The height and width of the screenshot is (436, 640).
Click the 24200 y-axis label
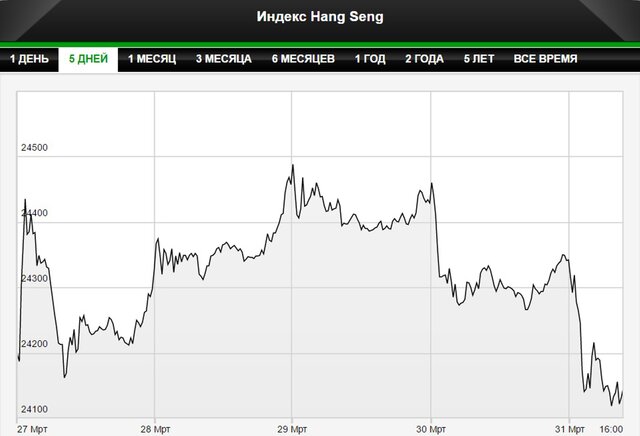tap(34, 344)
